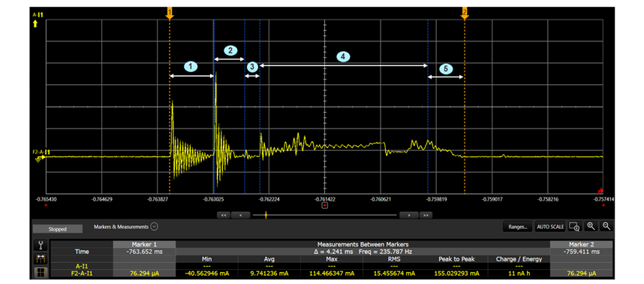Step back with the single < button

[x=241, y=215]
